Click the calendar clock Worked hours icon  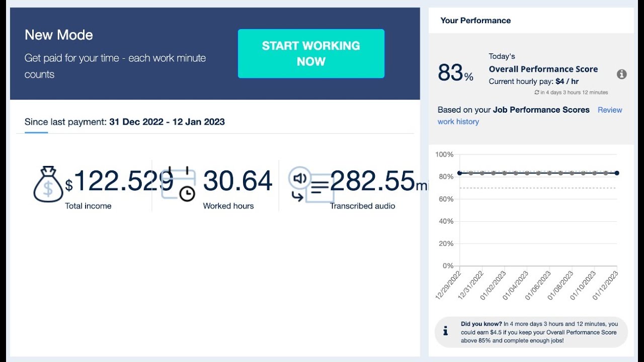point(179,184)
